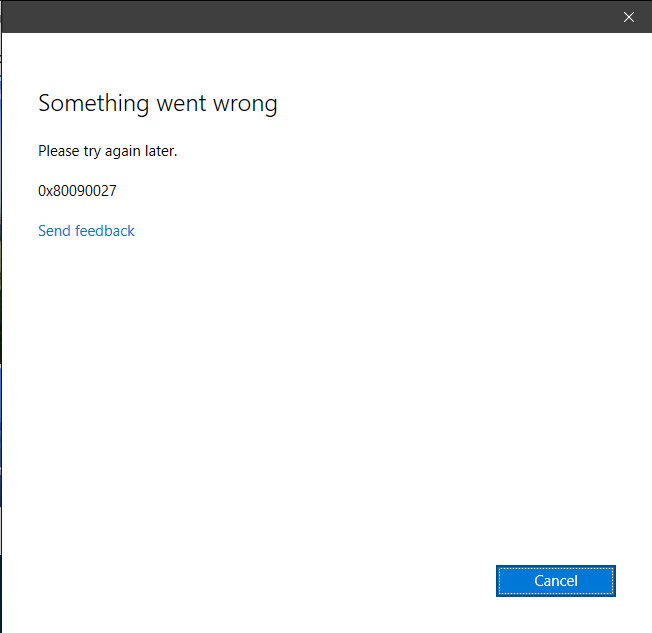Open the Send feedback link

click(86, 231)
